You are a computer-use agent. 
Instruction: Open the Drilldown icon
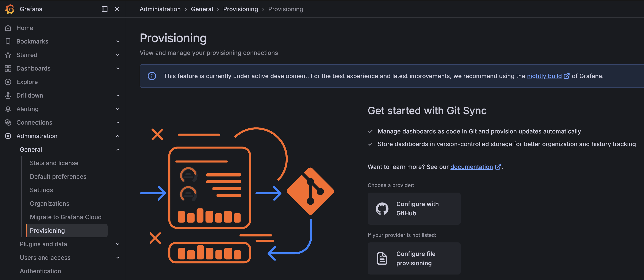coord(8,95)
